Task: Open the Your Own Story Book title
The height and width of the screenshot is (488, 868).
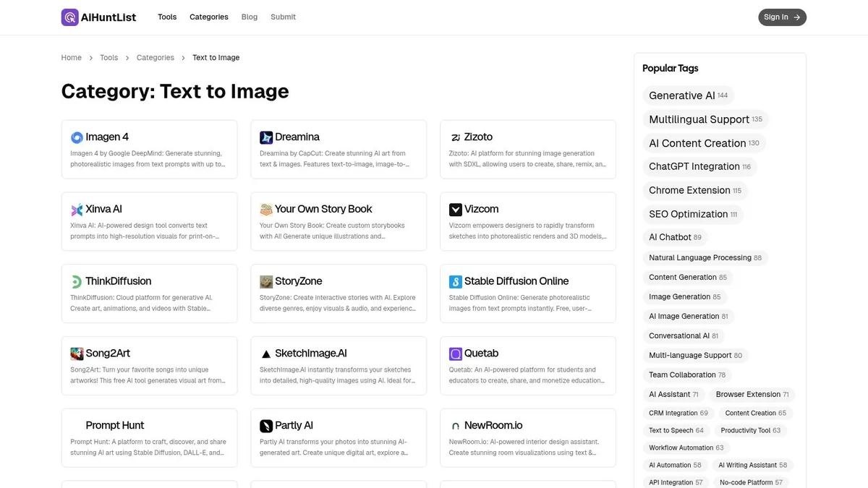Action: point(323,210)
